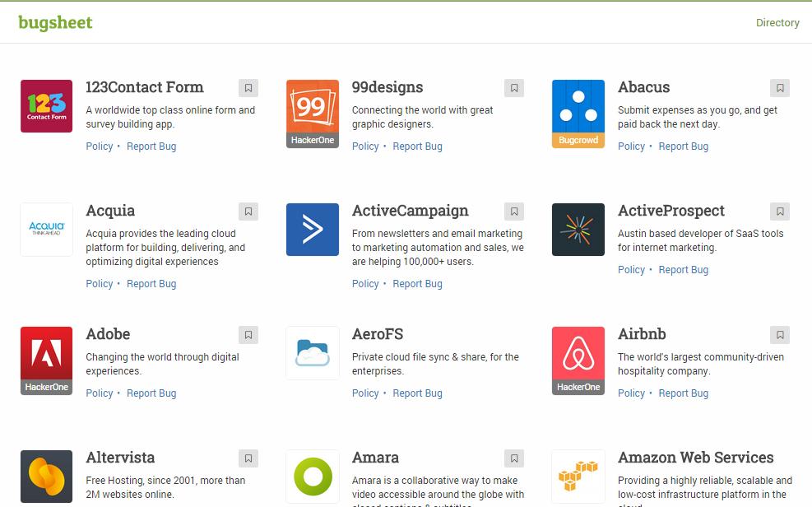Report a bug for 123Contact Form
The height and width of the screenshot is (507, 812).
(151, 147)
